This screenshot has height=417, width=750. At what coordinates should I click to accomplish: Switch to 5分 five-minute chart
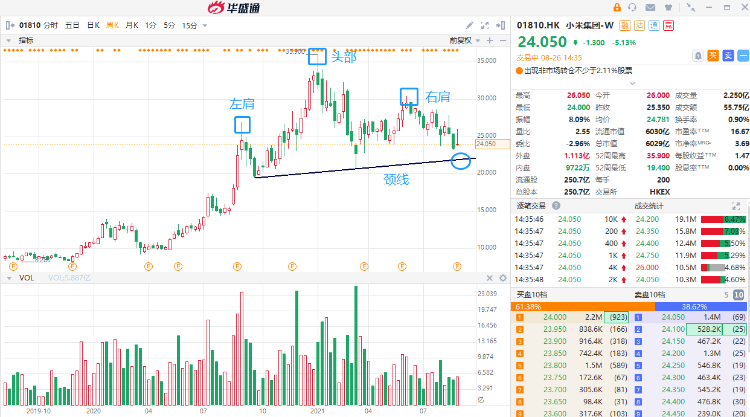[169, 25]
